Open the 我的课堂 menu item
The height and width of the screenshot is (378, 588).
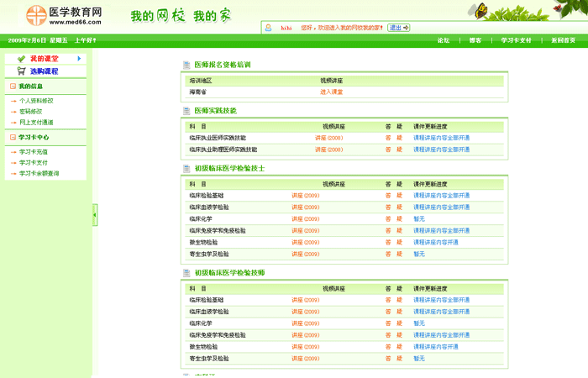click(44, 59)
